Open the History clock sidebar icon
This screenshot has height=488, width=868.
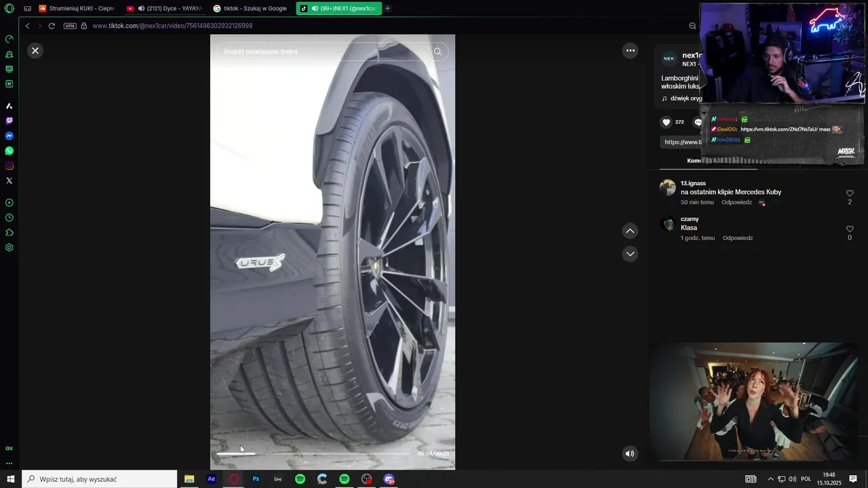[x=9, y=218]
